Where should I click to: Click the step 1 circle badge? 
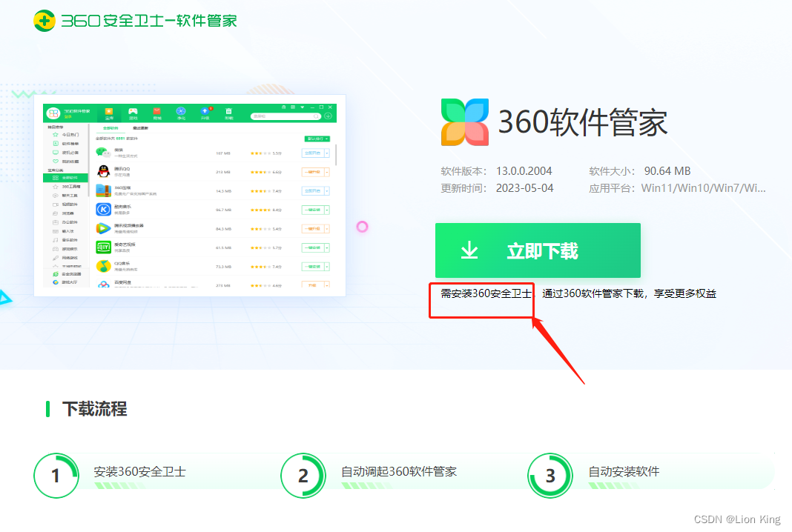tap(56, 476)
